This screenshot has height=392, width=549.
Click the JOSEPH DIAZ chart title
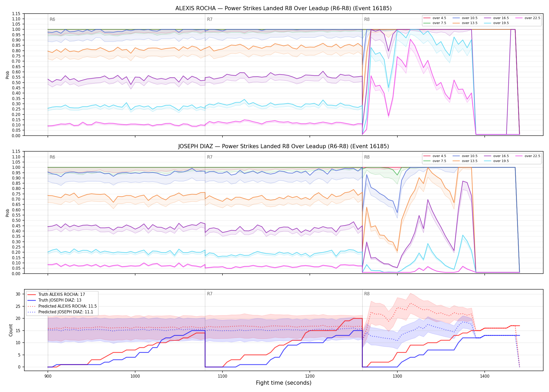coord(283,146)
